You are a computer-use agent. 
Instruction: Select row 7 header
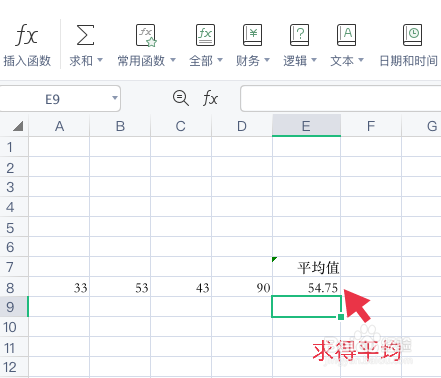tap(14, 267)
